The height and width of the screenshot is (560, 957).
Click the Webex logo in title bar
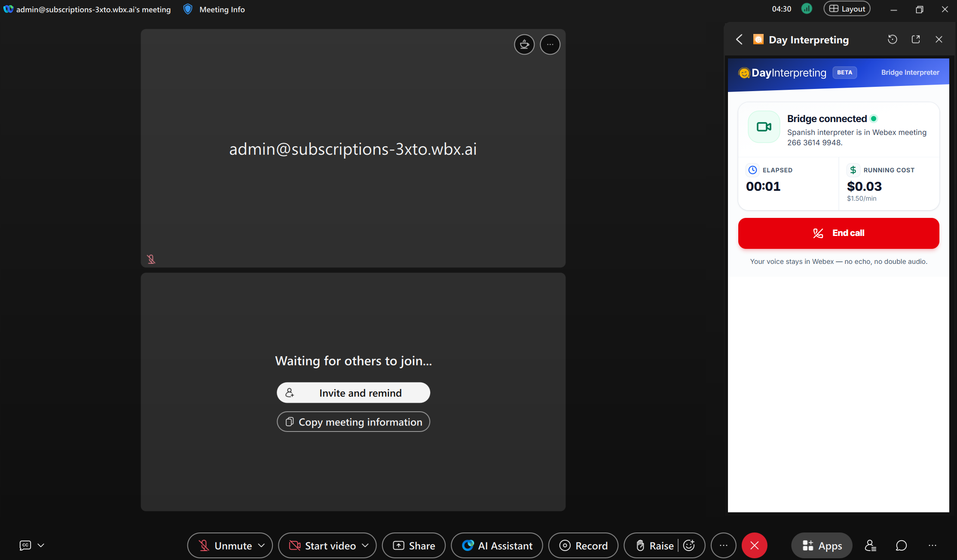click(x=8, y=9)
